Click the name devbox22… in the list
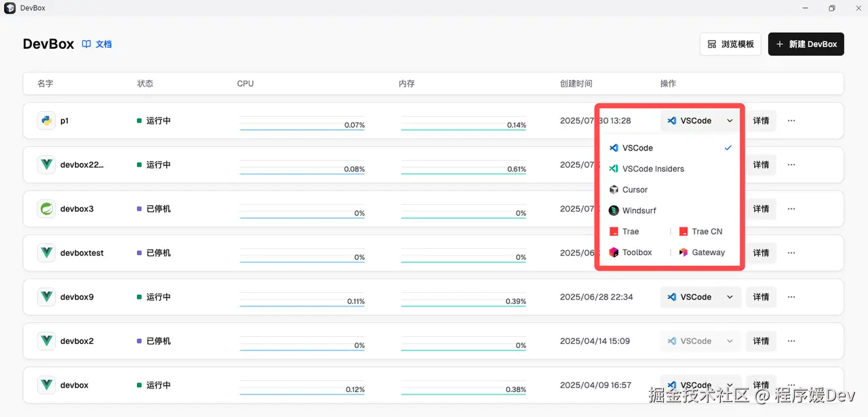This screenshot has height=417, width=868. coord(82,165)
